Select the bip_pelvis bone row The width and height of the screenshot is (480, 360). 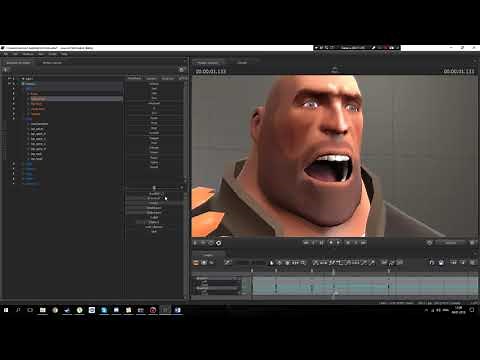pyautogui.click(x=37, y=129)
